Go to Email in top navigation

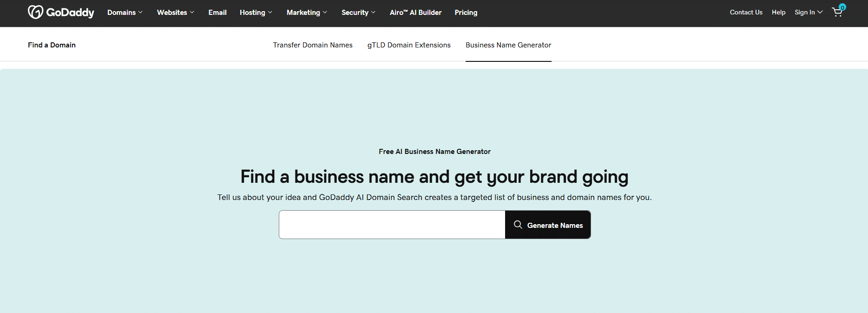point(217,13)
